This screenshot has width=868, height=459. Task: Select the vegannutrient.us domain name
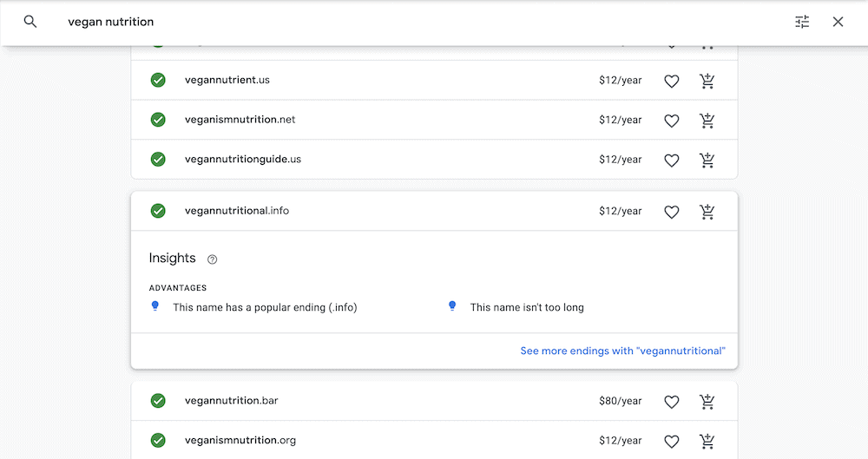pos(227,80)
